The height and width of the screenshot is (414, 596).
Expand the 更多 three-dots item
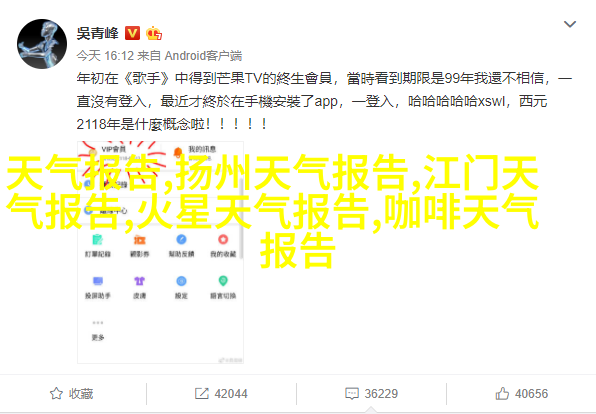click(x=98, y=330)
